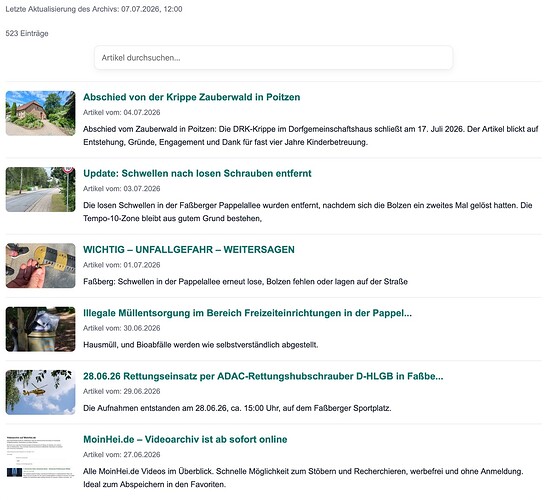Image resolution: width=547 pixels, height=500 pixels.
Task: Click the trash bin thumbnail of Müllentsorgung article
Action: pos(40,329)
